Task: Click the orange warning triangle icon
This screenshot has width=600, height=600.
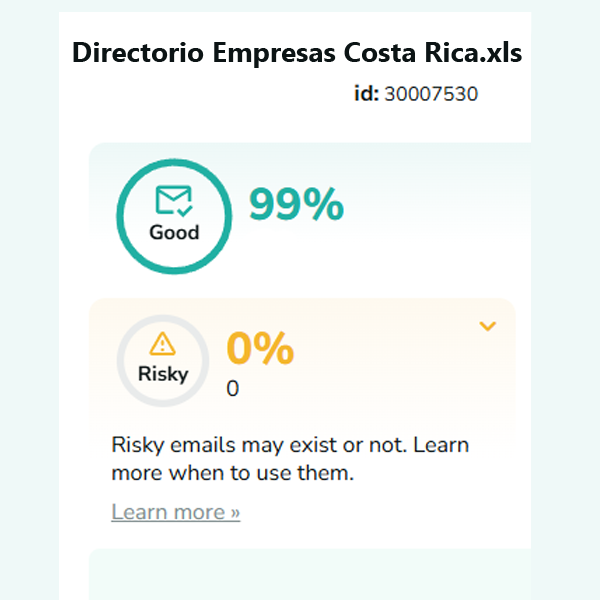Action: (x=162, y=345)
